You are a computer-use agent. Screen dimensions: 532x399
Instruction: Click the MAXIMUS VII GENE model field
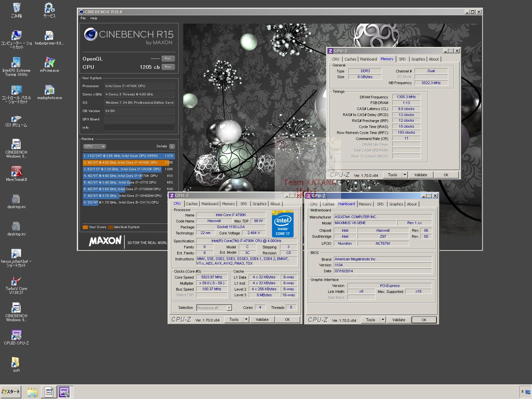[365, 223]
